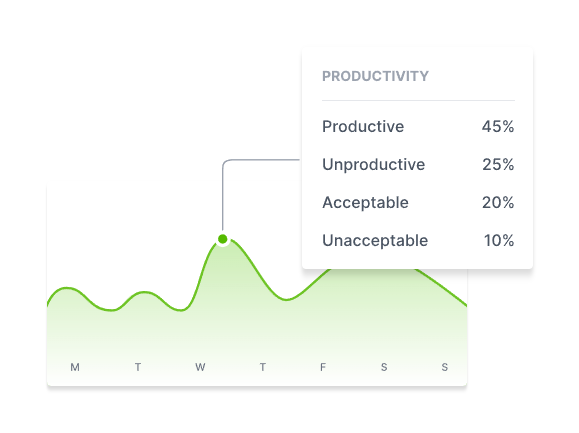Click the green chart area under Monday's peak

66,325
